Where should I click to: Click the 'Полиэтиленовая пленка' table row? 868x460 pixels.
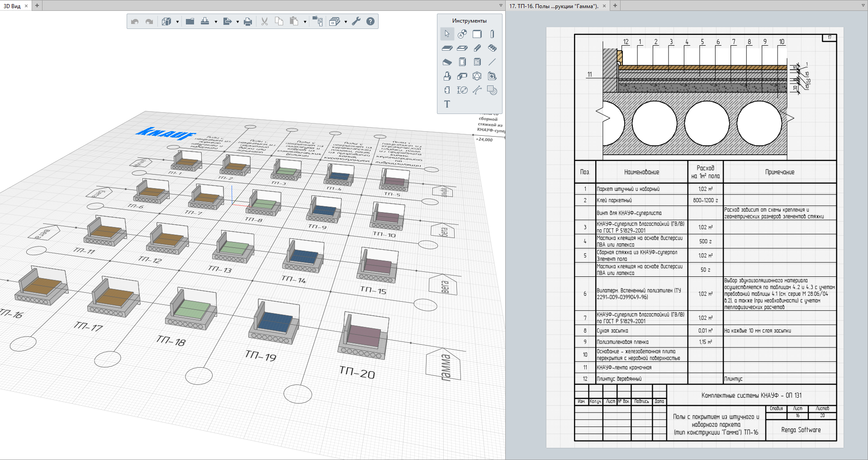(x=705, y=342)
